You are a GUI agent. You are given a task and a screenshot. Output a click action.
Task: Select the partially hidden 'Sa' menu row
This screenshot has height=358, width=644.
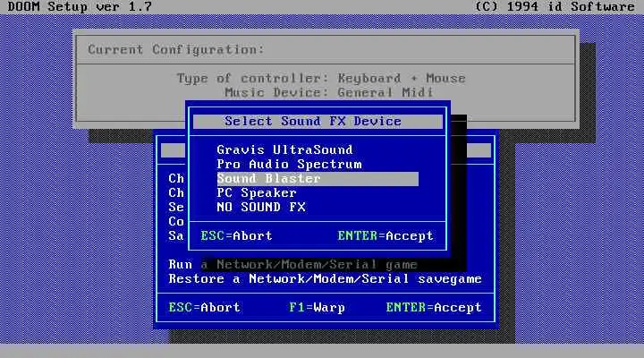(x=176, y=236)
